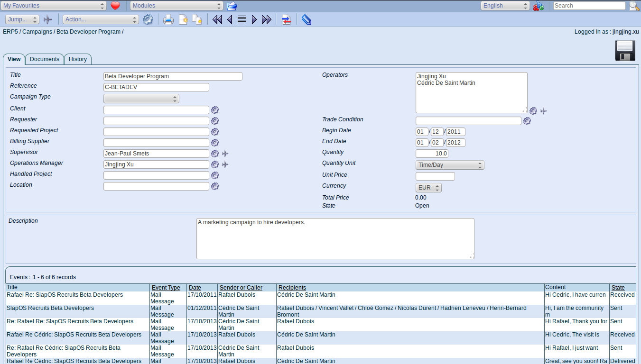
Task: Go to the previous record arrow
Action: pos(230,19)
